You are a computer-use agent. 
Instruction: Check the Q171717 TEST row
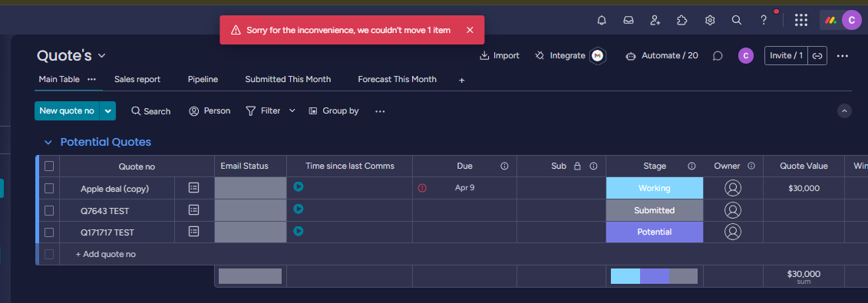point(49,232)
